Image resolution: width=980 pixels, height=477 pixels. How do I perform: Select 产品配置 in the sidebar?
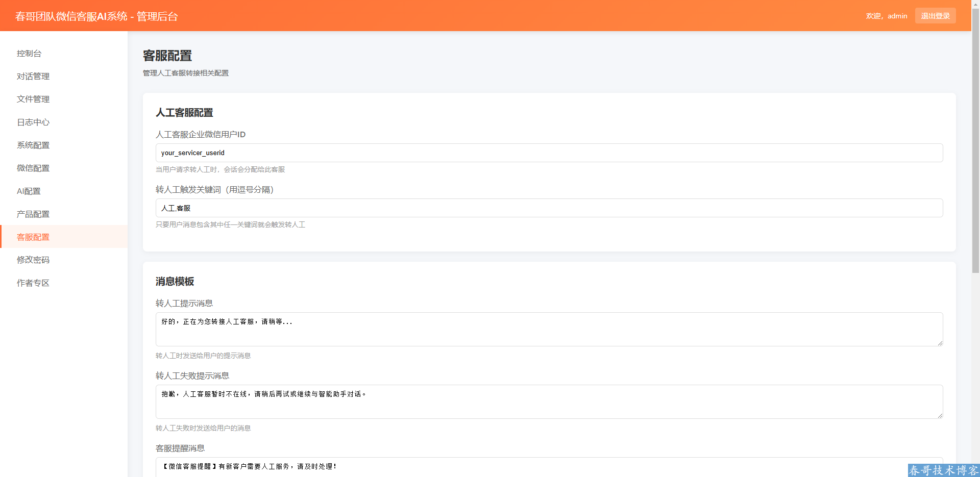tap(33, 214)
